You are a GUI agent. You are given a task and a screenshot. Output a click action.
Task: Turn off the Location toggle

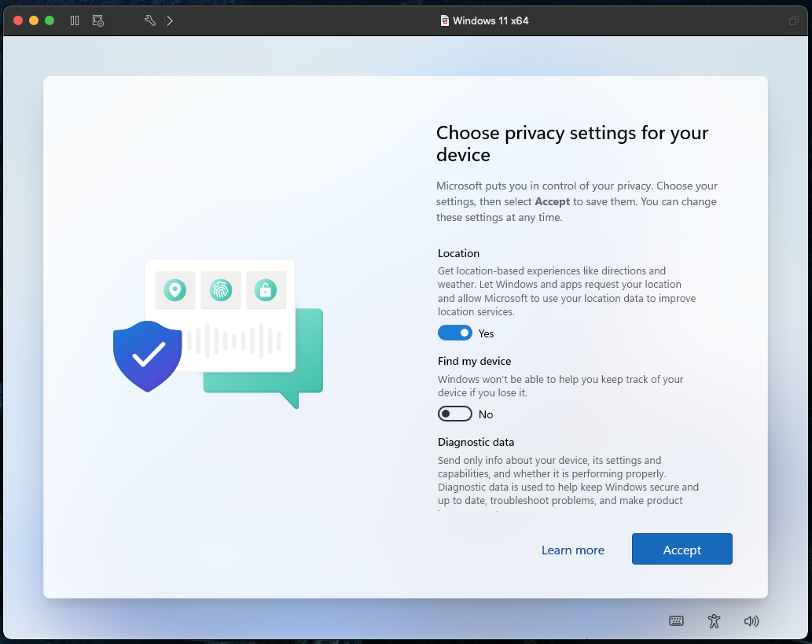(x=454, y=333)
